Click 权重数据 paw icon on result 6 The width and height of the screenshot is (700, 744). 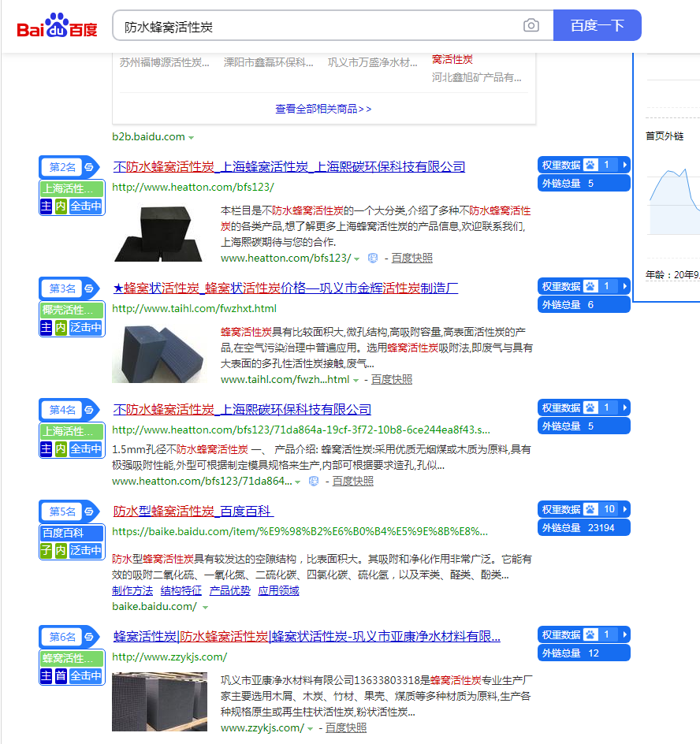pyautogui.click(x=590, y=635)
